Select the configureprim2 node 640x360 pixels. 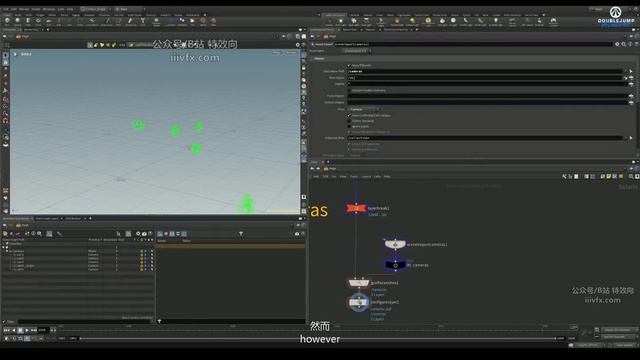(x=359, y=302)
